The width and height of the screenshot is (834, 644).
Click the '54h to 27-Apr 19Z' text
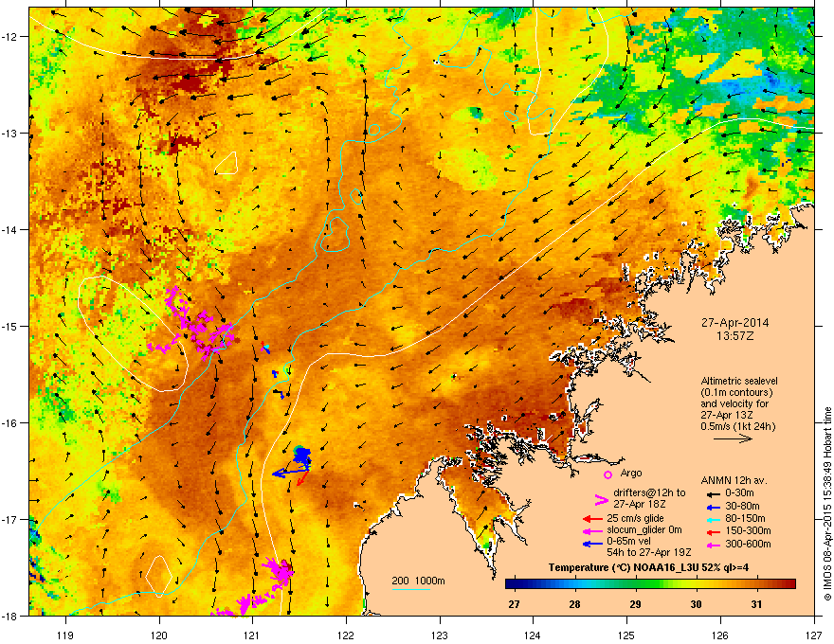pos(649,552)
